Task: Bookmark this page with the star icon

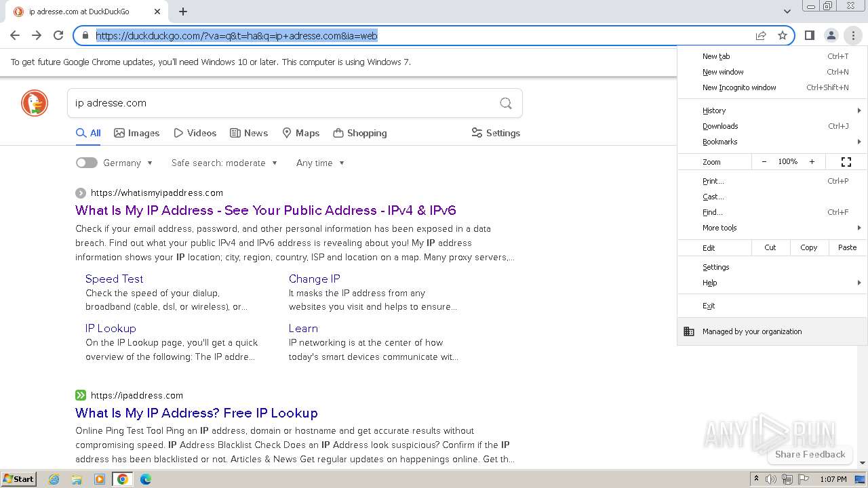Action: (x=783, y=35)
